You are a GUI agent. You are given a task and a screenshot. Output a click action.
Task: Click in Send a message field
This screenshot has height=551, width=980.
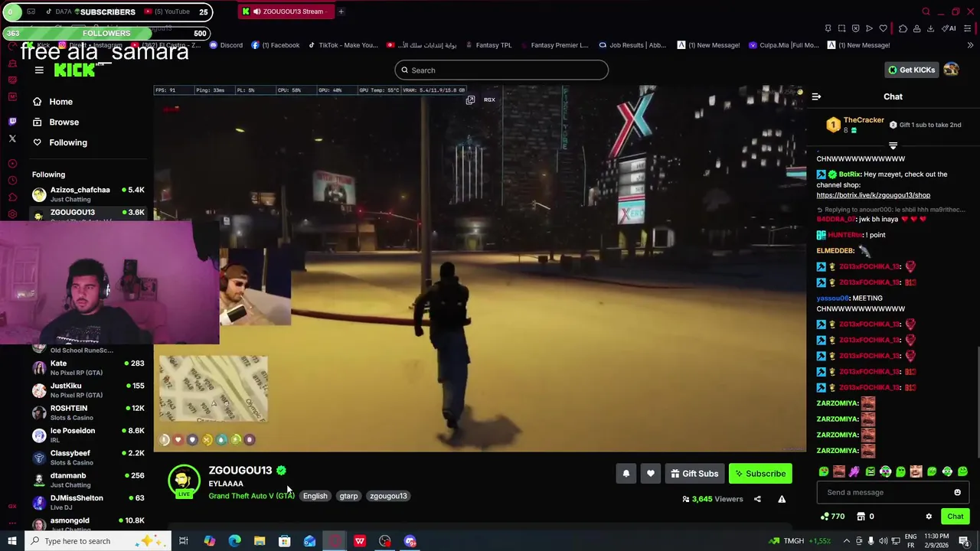click(884, 493)
